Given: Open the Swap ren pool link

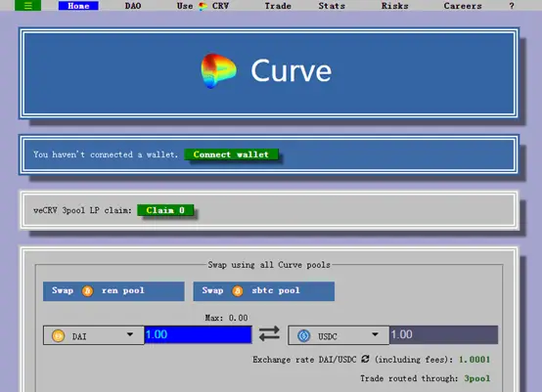Looking at the screenshot, I should [113, 291].
